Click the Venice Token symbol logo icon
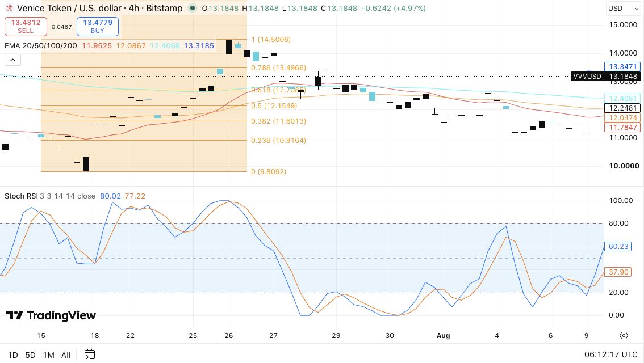Viewport: 644px width, 363px height. (9, 8)
